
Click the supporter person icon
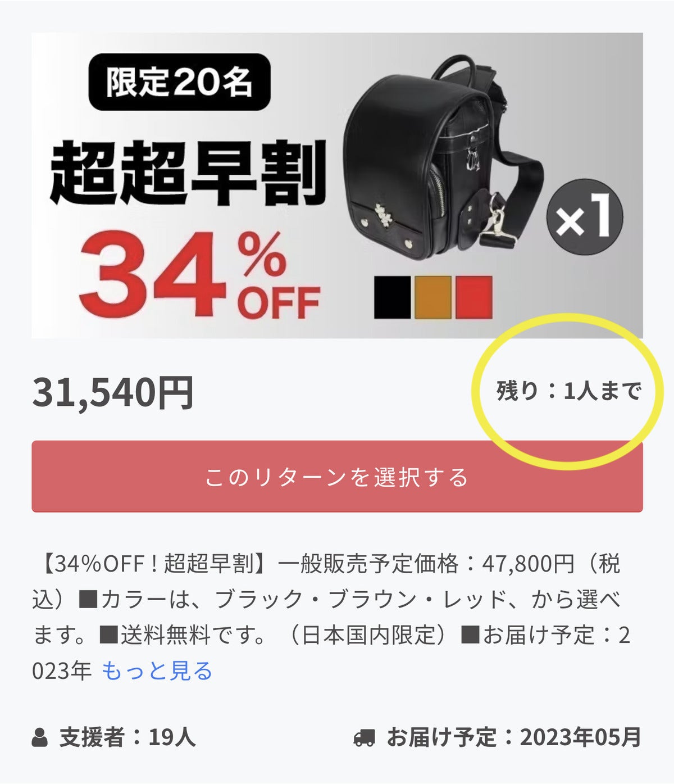pos(39,737)
